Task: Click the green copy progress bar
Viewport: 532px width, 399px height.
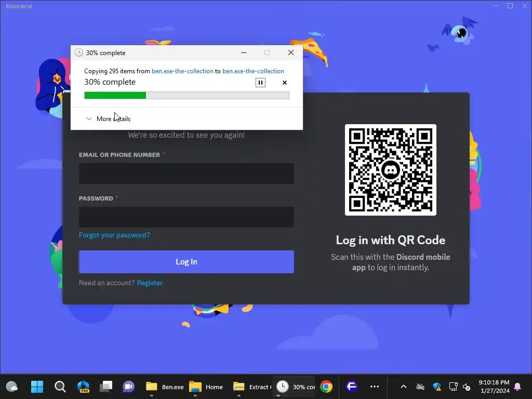Action: (187, 96)
